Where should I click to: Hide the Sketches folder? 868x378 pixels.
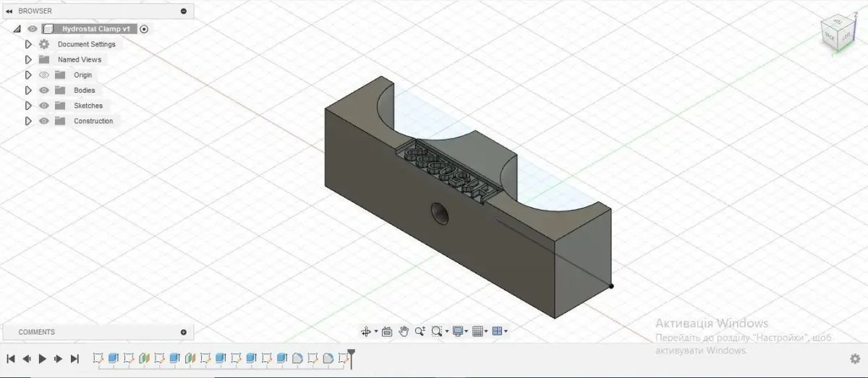44,106
